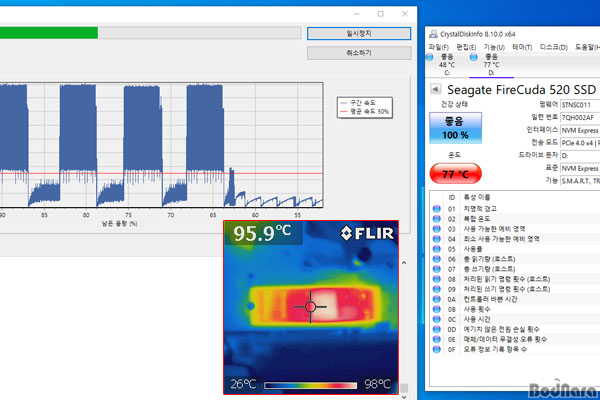Click status circle of attribute ID 07

[x=437, y=269]
